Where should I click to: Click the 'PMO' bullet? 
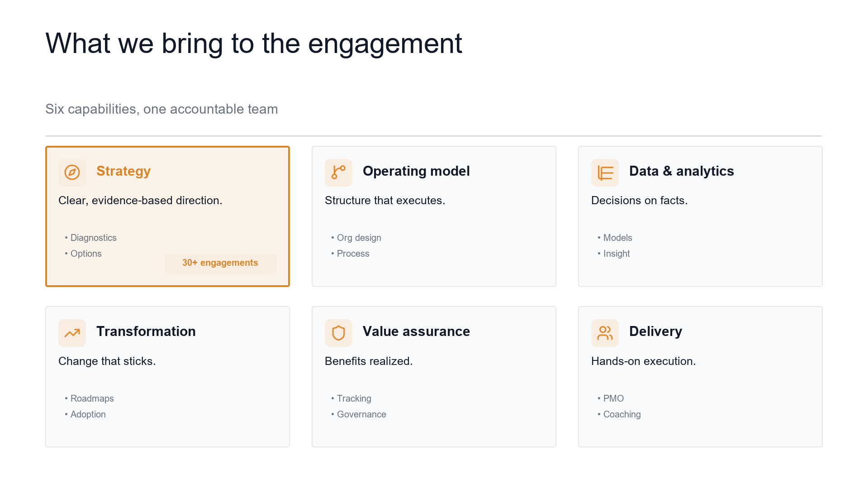click(x=611, y=398)
